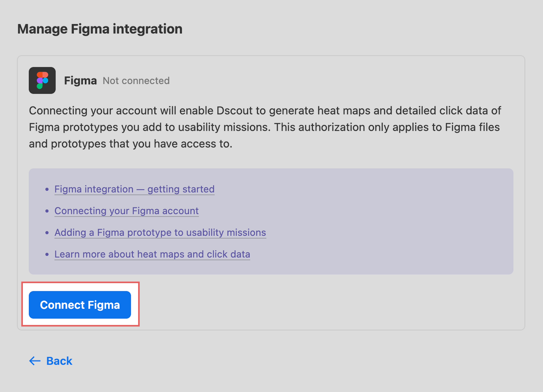The width and height of the screenshot is (543, 392).
Task: Click the bold 'Figma' integration name
Action: click(81, 81)
